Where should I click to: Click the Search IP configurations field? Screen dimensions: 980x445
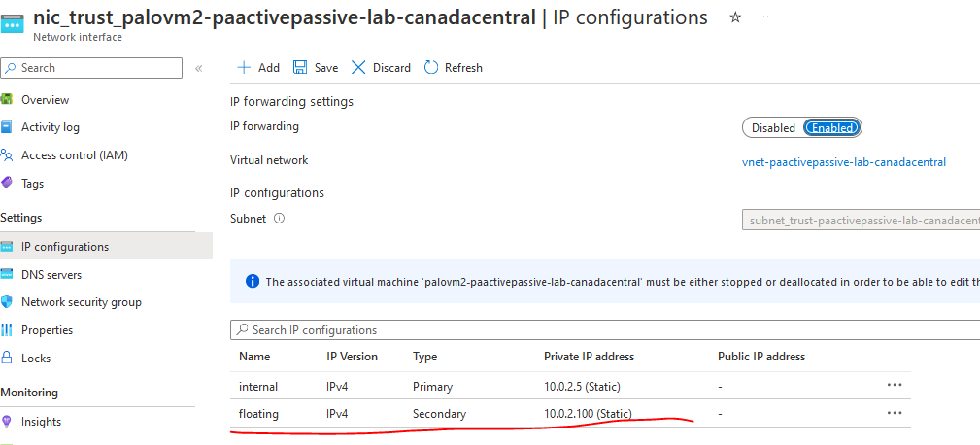[x=602, y=330]
